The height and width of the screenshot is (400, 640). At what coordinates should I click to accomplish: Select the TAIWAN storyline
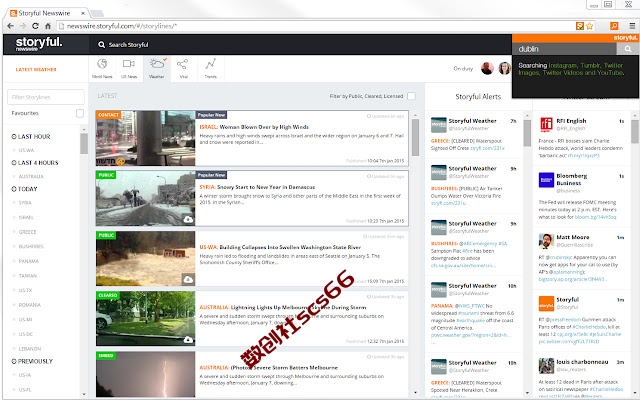[28, 276]
